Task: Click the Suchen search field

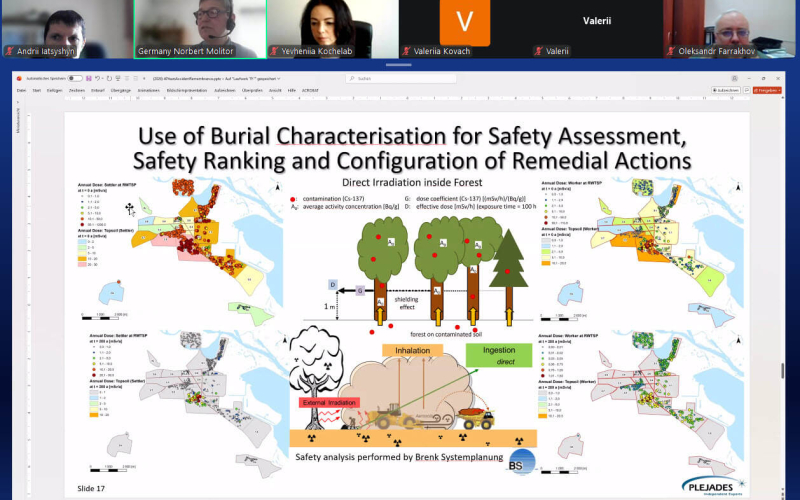Action: tap(401, 79)
